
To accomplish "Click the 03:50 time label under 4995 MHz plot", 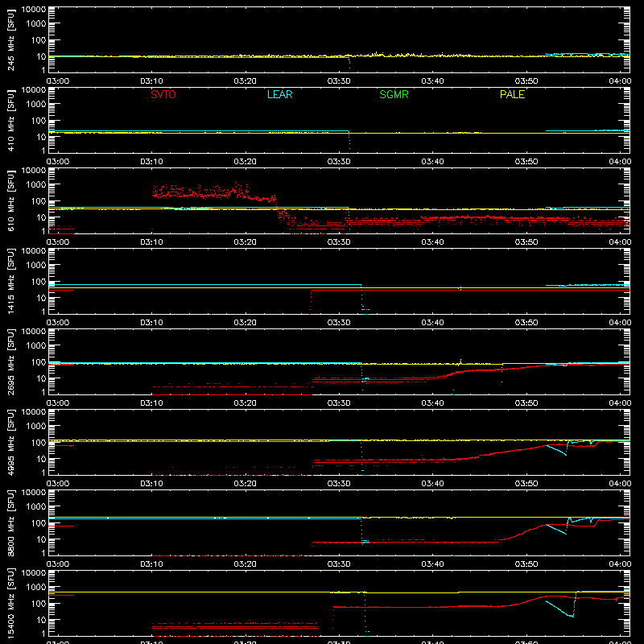I will (x=526, y=484).
